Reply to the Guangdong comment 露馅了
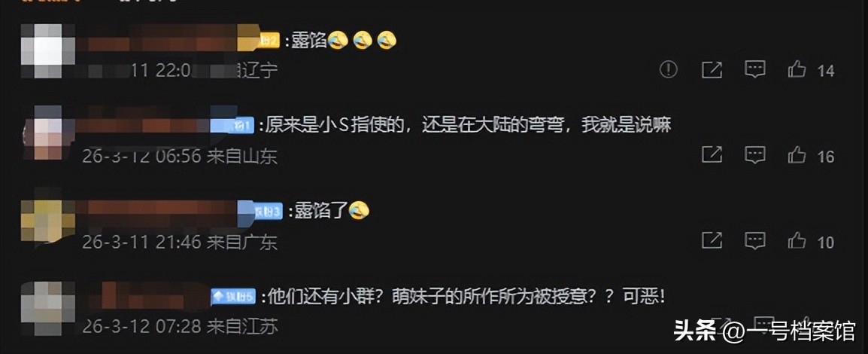Screen dimensions: 868x354 (754, 240)
